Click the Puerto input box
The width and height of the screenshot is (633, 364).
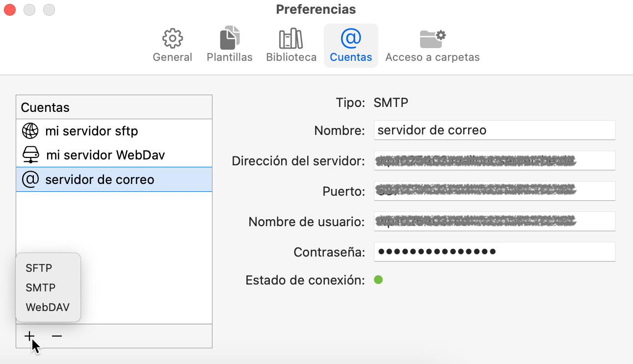pyautogui.click(x=493, y=191)
